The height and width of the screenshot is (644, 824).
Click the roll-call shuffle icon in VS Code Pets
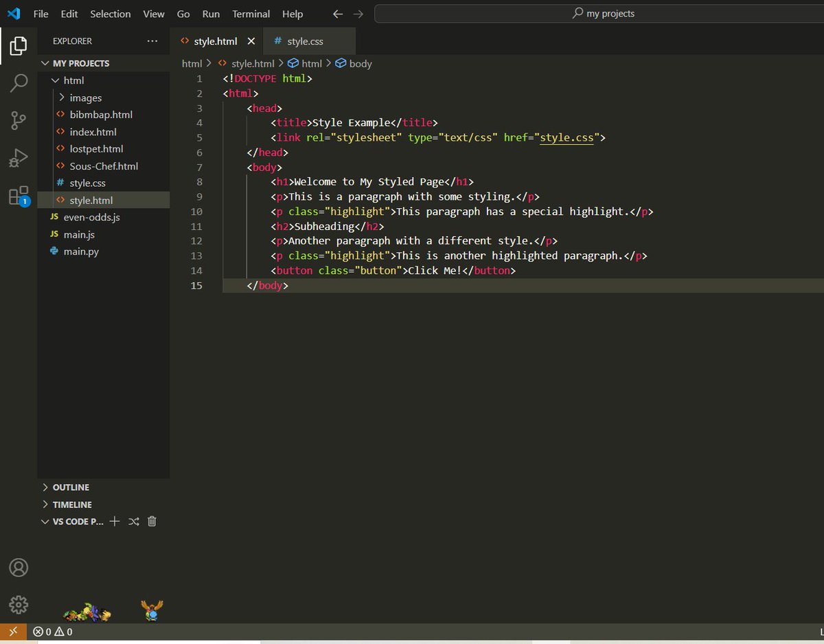[x=133, y=521]
